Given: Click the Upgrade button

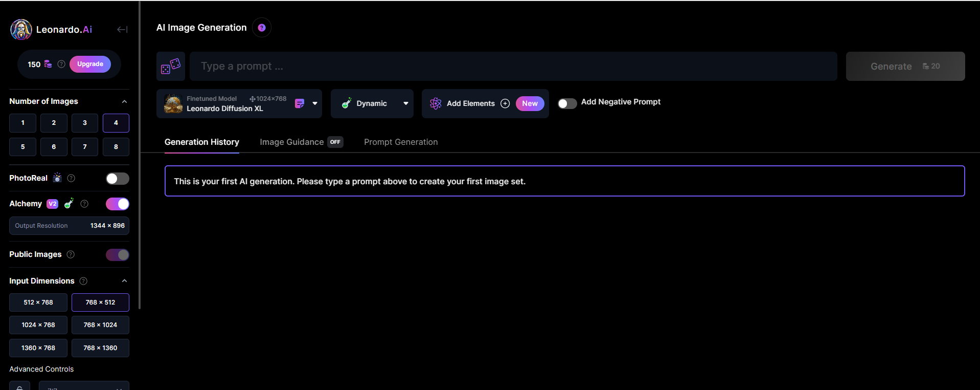Looking at the screenshot, I should click(90, 64).
